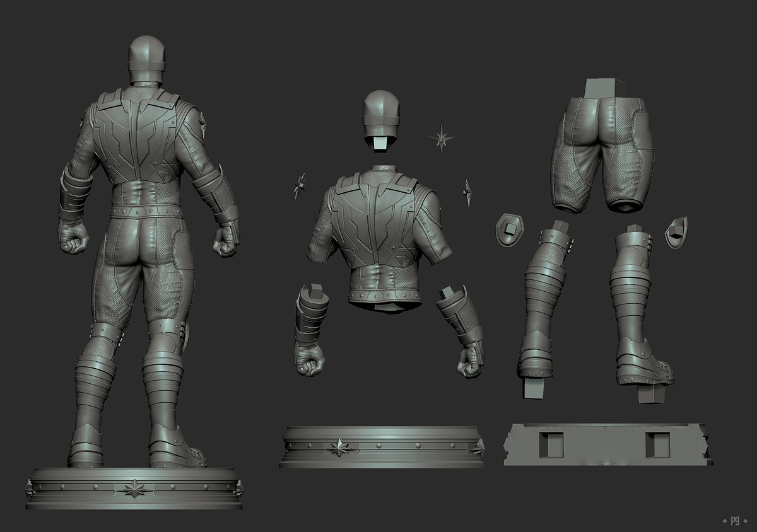Click the right square socket in base underside

pyautogui.click(x=657, y=444)
